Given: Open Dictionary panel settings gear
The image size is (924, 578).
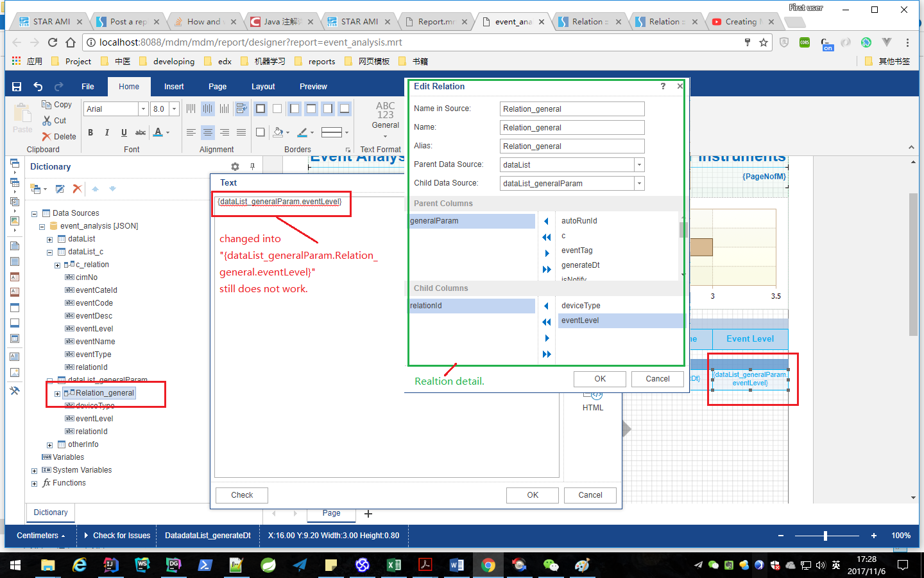Looking at the screenshot, I should [235, 166].
